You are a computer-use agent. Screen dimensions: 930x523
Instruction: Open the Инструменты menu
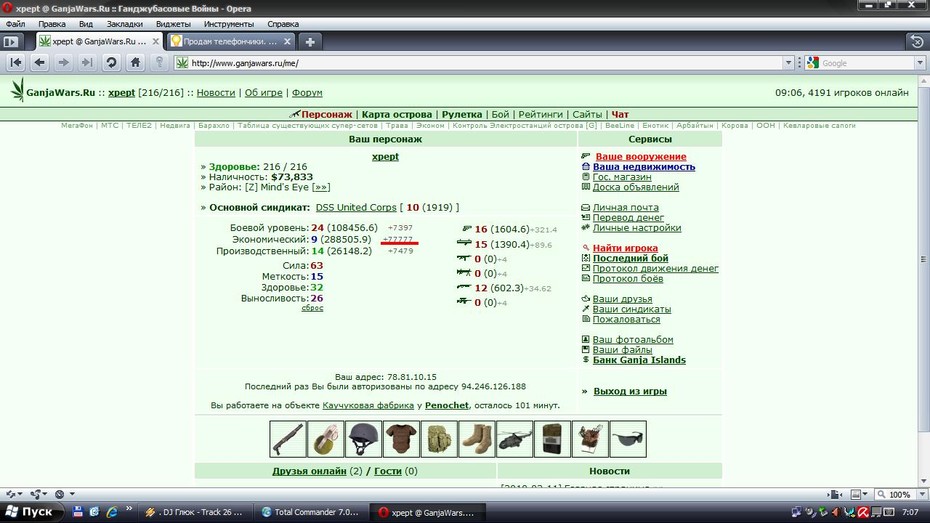[x=229, y=24]
